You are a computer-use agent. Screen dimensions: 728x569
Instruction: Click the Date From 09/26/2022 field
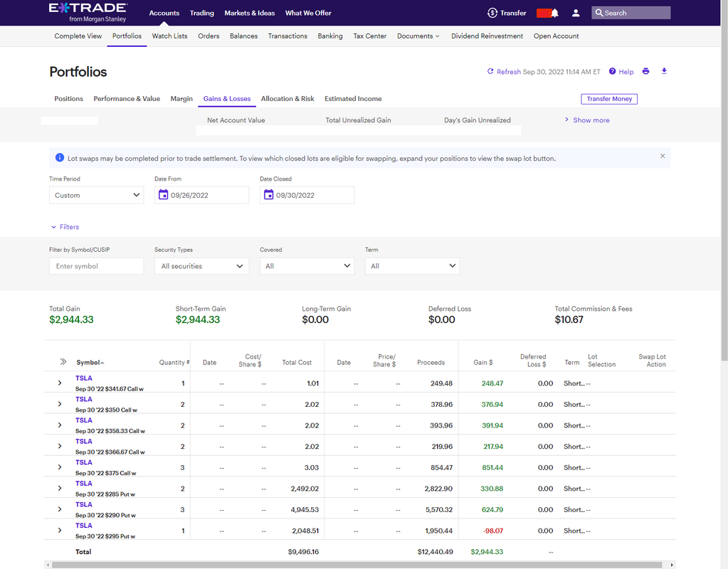(x=201, y=195)
